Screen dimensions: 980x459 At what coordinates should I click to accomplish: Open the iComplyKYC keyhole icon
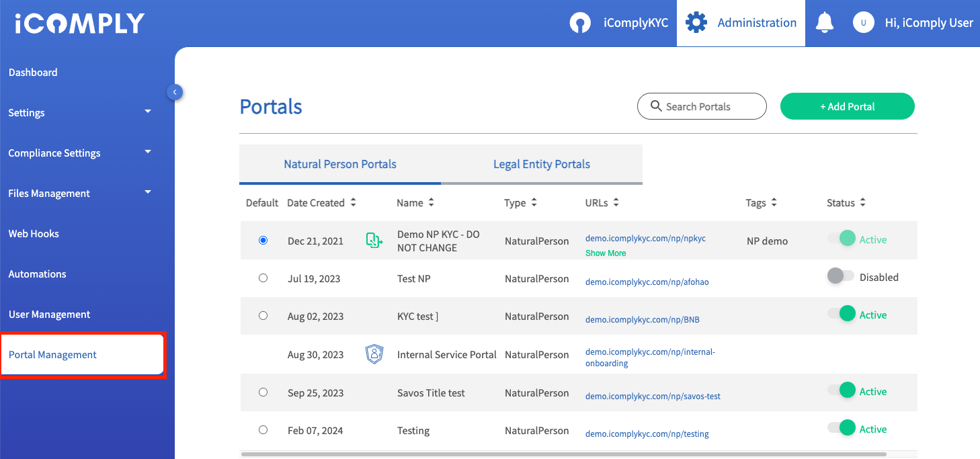pos(579,23)
